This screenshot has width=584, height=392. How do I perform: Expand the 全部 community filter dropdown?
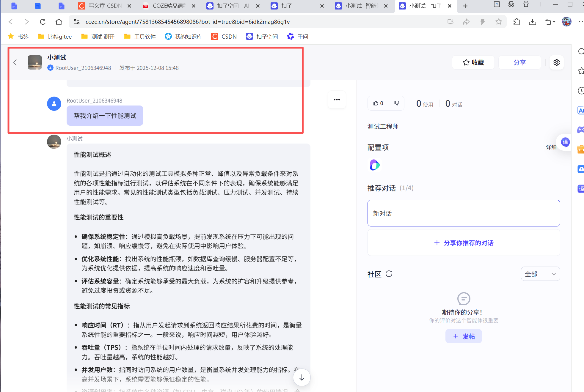(540, 274)
